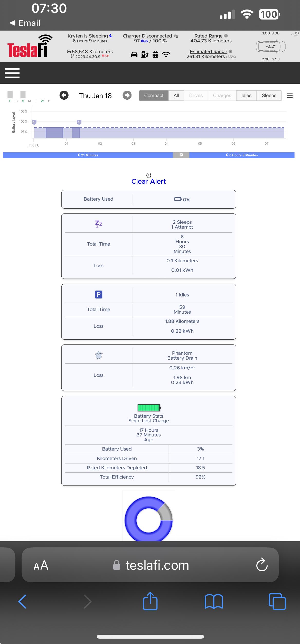
Task: Open the calendar icon in header
Action: [155, 54]
